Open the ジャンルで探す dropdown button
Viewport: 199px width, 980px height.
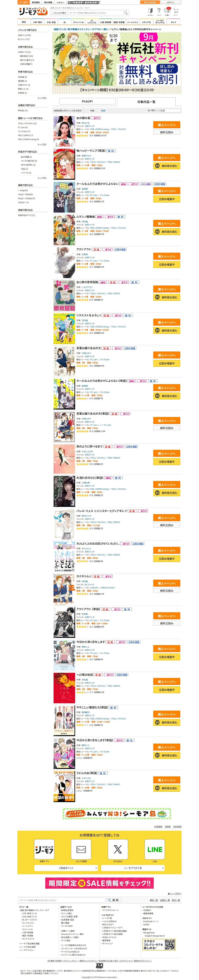point(59,13)
